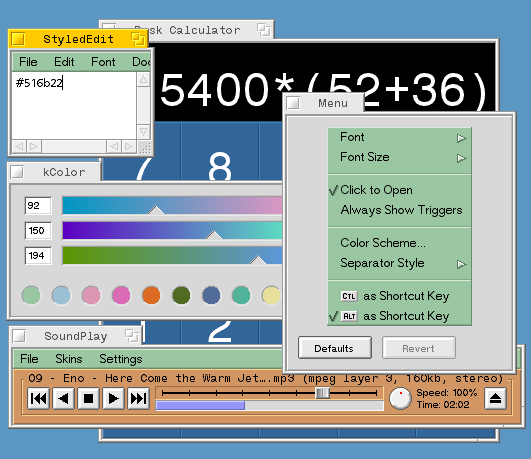Screen dimensions: 531x459
Task: Select the light blue color swatch
Action: tap(61, 295)
